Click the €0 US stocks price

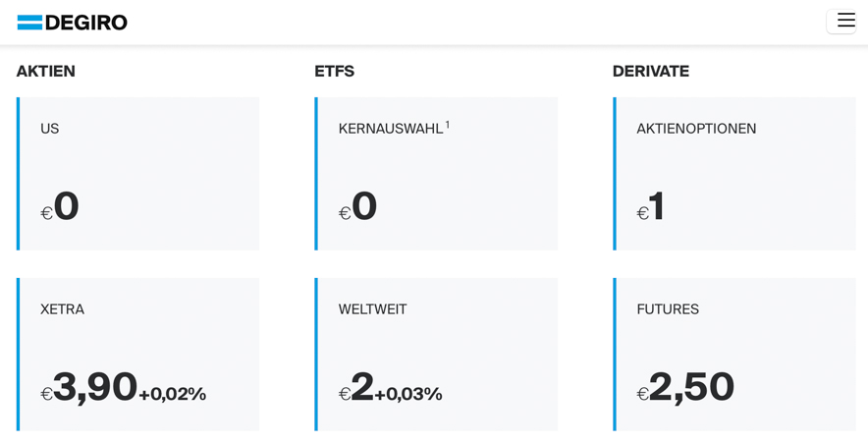click(60, 206)
